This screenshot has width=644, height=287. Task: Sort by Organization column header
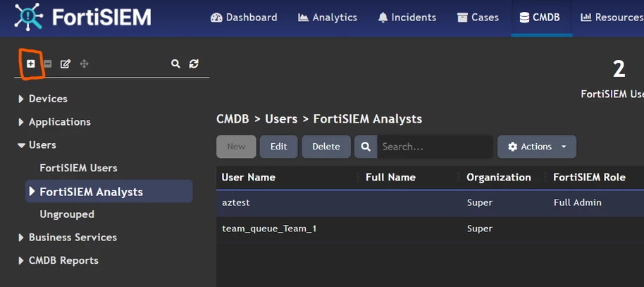tap(499, 177)
